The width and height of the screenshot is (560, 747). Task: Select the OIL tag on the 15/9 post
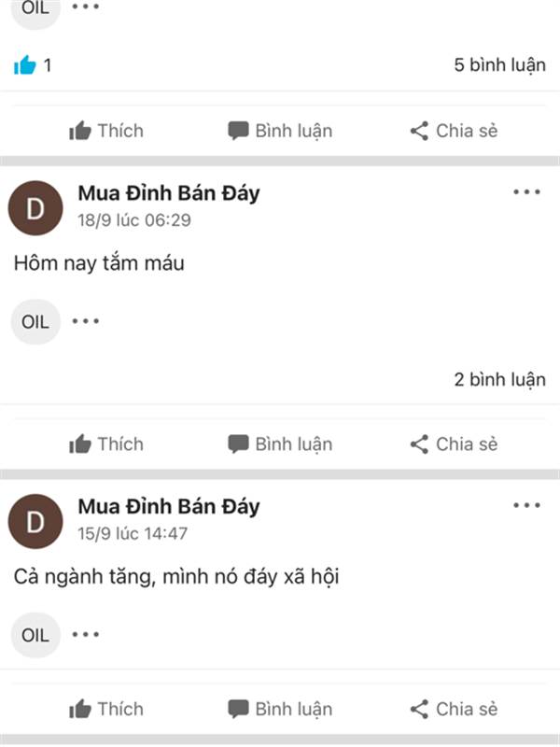(x=35, y=636)
